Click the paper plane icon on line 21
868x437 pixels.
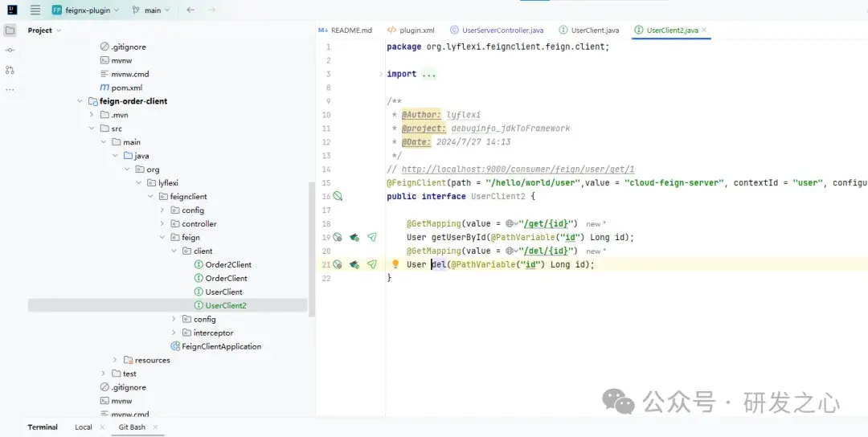click(372, 264)
